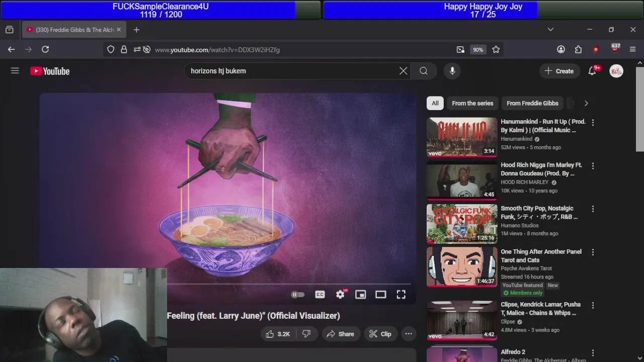Open extension with 637 badge
This screenshot has width=644, height=362.
[x=615, y=49]
